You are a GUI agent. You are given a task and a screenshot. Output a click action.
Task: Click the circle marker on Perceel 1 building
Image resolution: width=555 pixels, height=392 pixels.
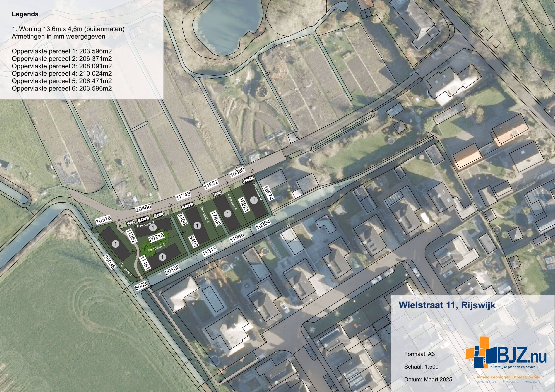coord(116,244)
